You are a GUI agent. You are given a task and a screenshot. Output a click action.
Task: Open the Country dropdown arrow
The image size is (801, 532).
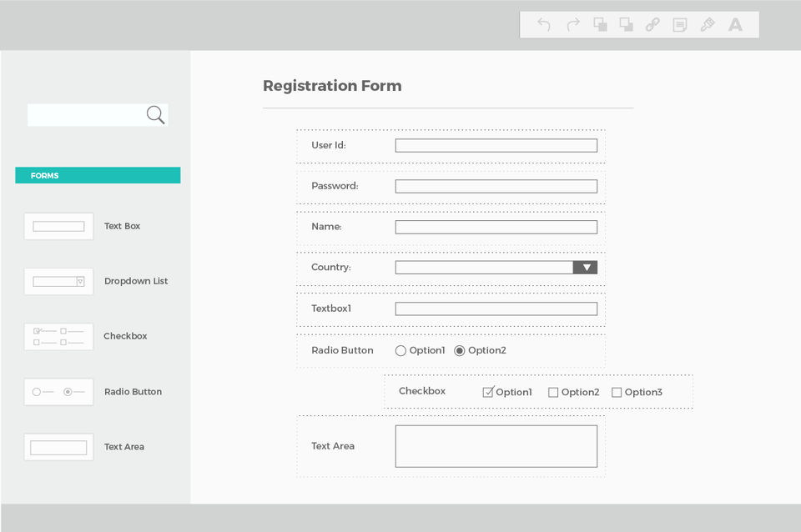tap(586, 268)
